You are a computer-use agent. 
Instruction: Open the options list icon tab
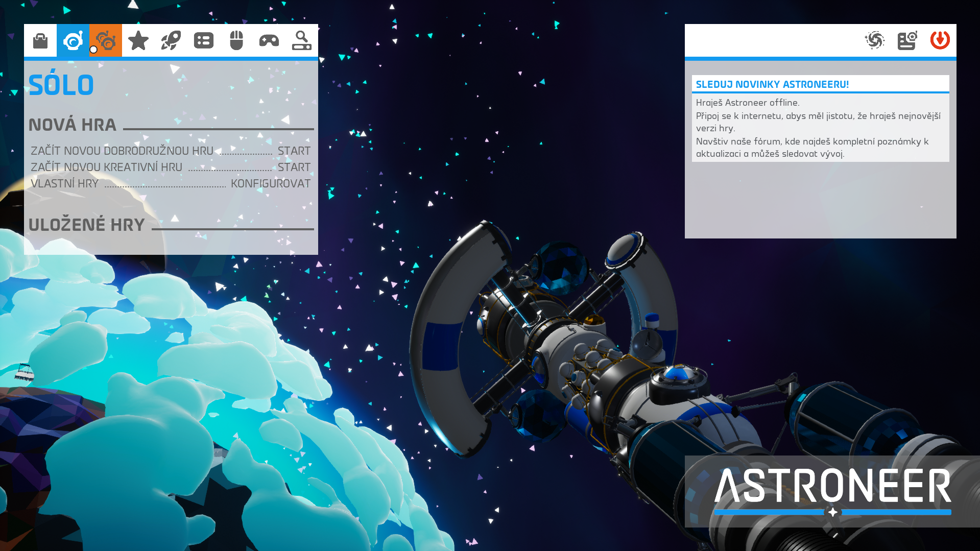204,40
